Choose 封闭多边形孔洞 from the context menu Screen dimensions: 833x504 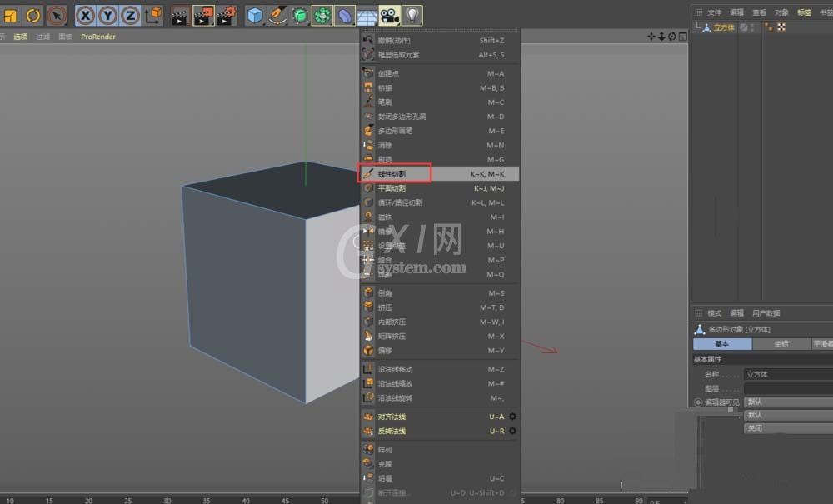pos(439,117)
